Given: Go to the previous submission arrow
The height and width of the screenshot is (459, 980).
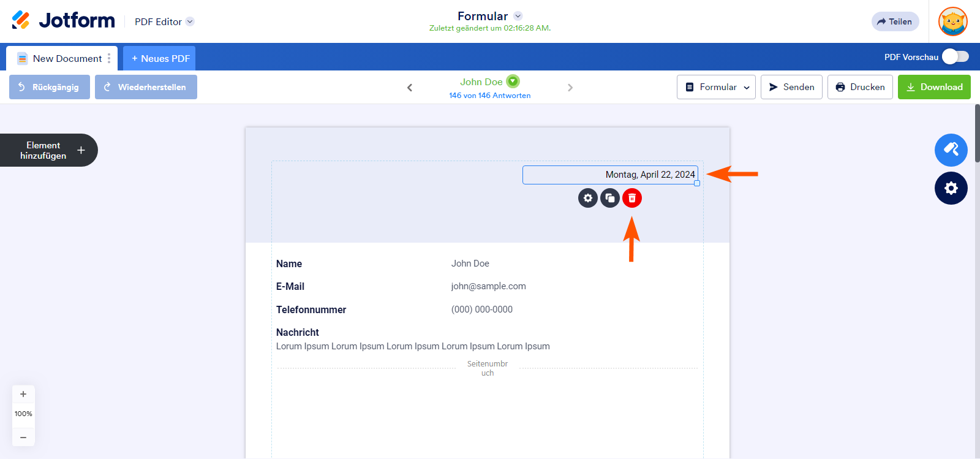Looking at the screenshot, I should pos(410,88).
